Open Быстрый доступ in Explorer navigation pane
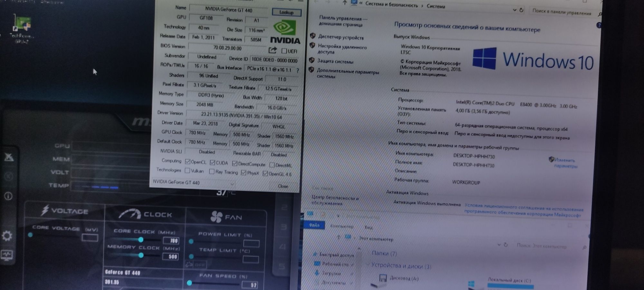This screenshot has height=290, width=644. point(336,255)
